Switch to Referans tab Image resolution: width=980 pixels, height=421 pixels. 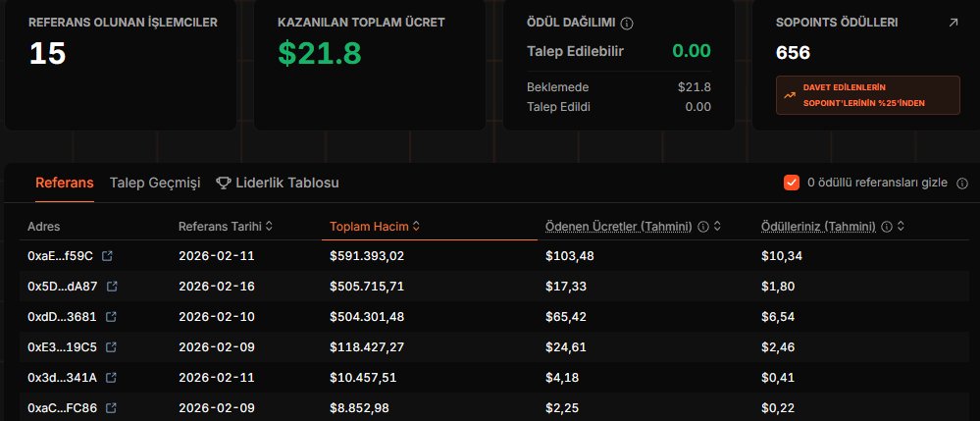tap(65, 184)
